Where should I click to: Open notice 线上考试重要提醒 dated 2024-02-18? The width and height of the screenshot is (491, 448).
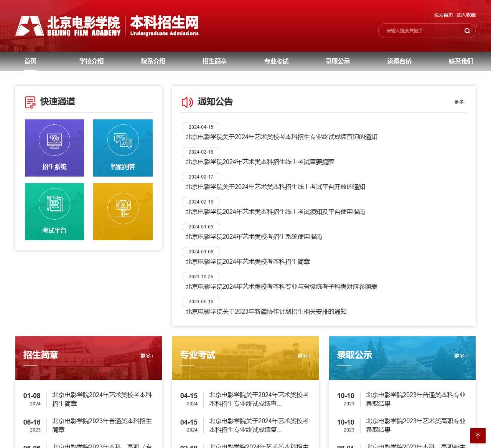pyautogui.click(x=260, y=162)
